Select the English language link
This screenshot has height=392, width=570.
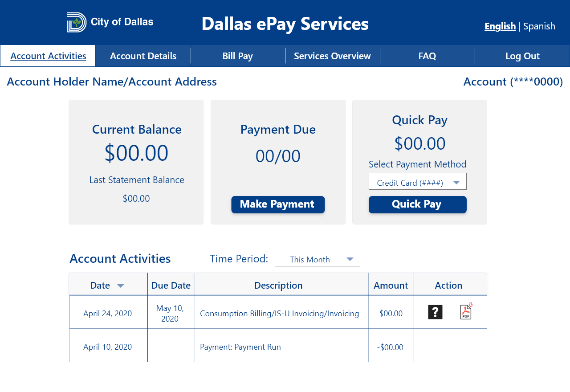click(x=500, y=26)
